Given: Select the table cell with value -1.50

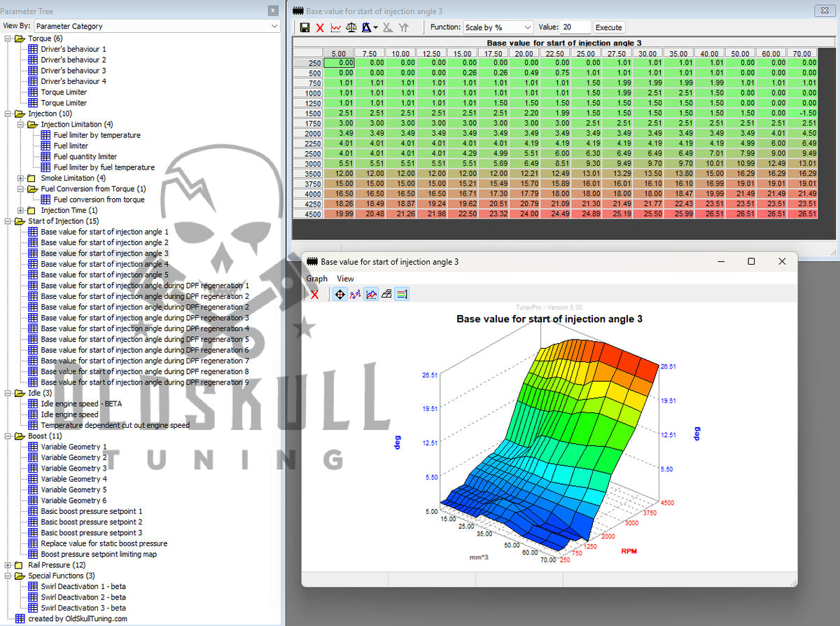Looking at the screenshot, I should click(x=801, y=113).
